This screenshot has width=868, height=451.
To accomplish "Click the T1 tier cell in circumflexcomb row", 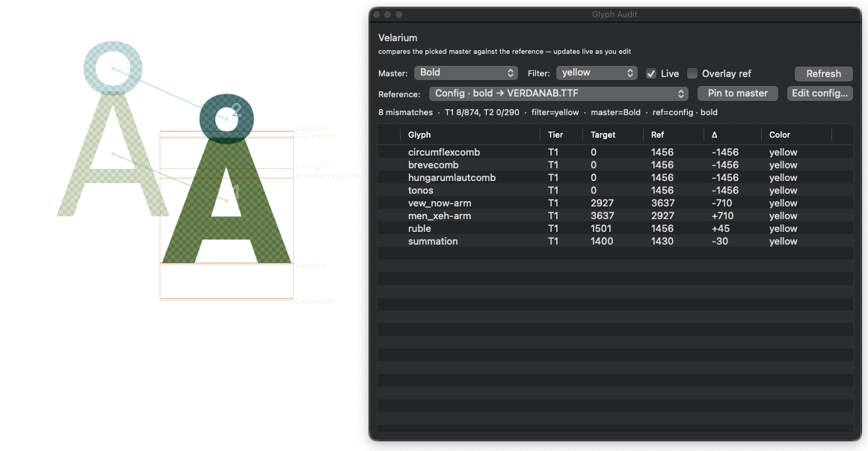I will [x=553, y=152].
